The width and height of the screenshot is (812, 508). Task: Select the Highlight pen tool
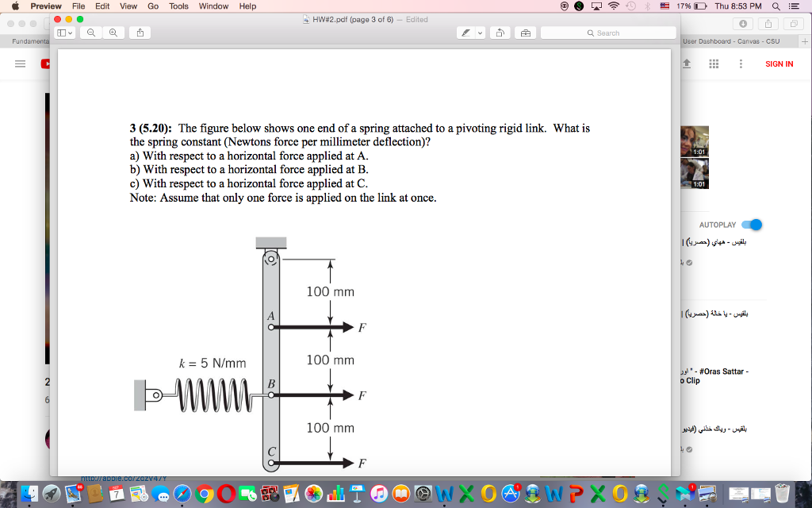(465, 33)
